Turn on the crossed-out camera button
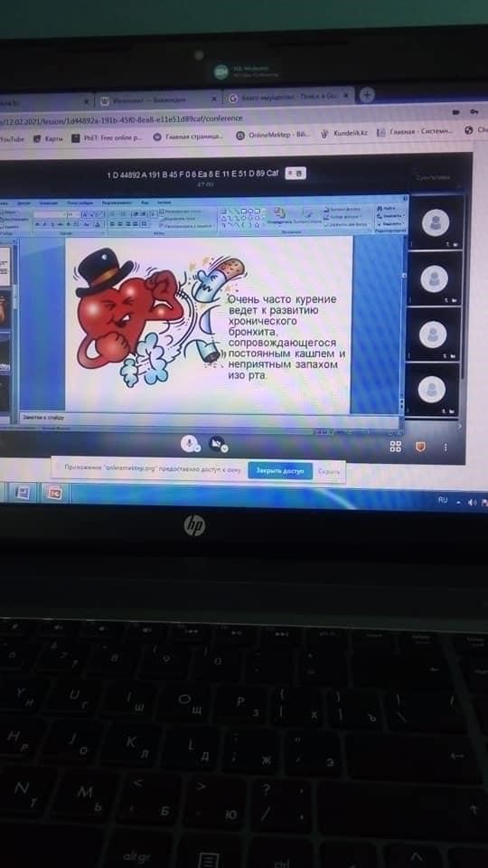This screenshot has width=488, height=868. pyautogui.click(x=217, y=444)
